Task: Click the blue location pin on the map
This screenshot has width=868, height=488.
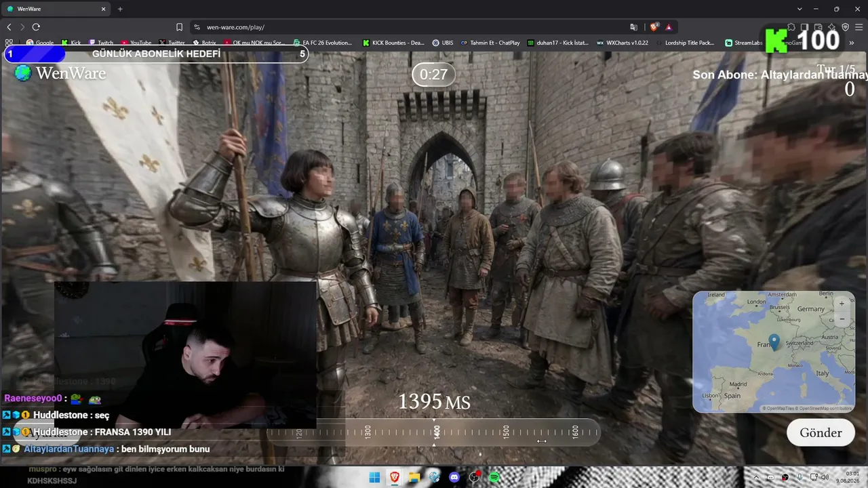Action: 774,342
